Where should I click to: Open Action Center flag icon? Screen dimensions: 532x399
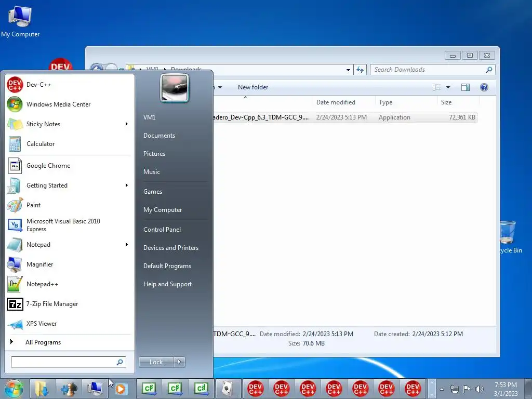(467, 389)
